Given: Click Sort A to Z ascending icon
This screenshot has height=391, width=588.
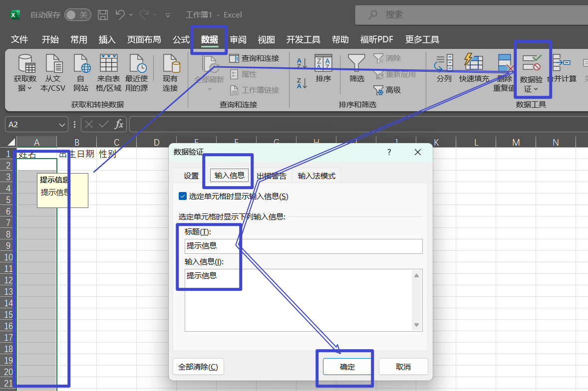Looking at the screenshot, I should coord(302,63).
